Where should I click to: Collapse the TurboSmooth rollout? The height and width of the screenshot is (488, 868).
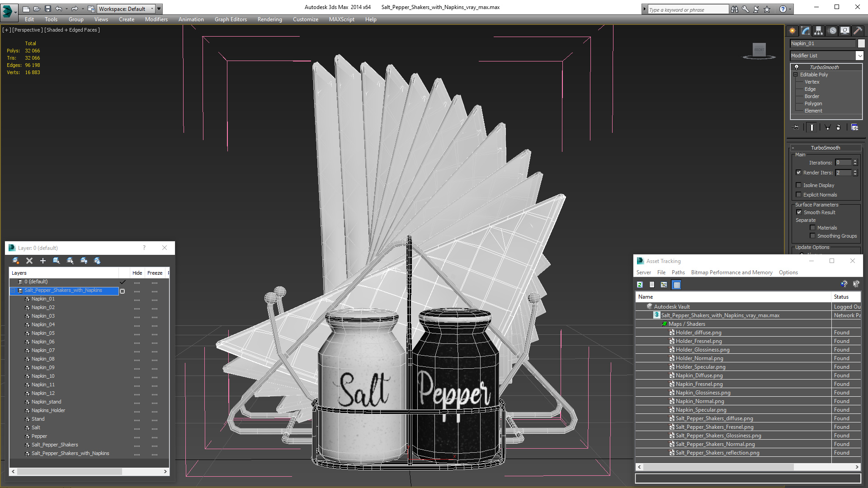[x=793, y=148]
